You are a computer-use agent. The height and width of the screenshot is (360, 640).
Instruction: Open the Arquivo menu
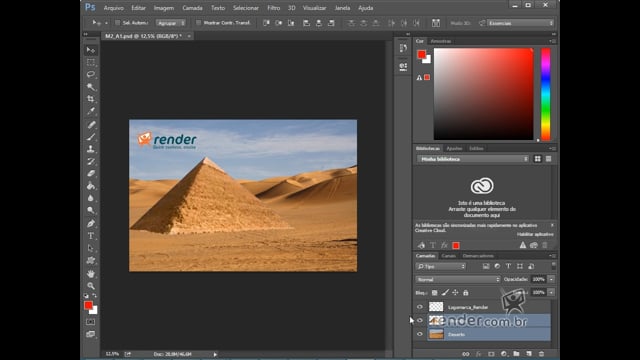pos(113,8)
